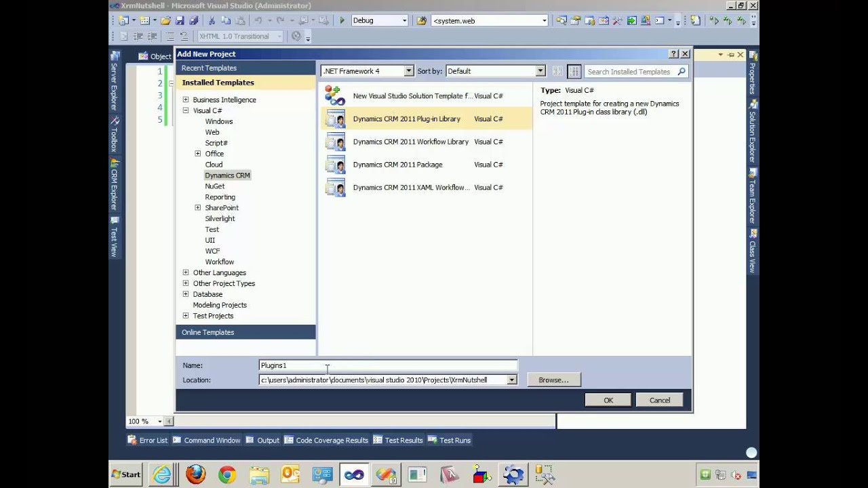Expand the SharePoint tree node

(x=198, y=207)
